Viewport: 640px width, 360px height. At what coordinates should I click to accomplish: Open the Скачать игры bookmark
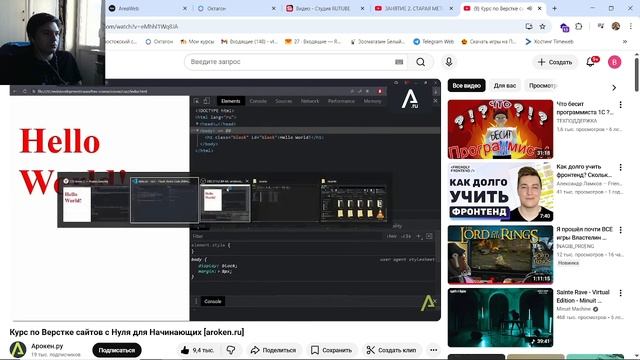tap(489, 42)
